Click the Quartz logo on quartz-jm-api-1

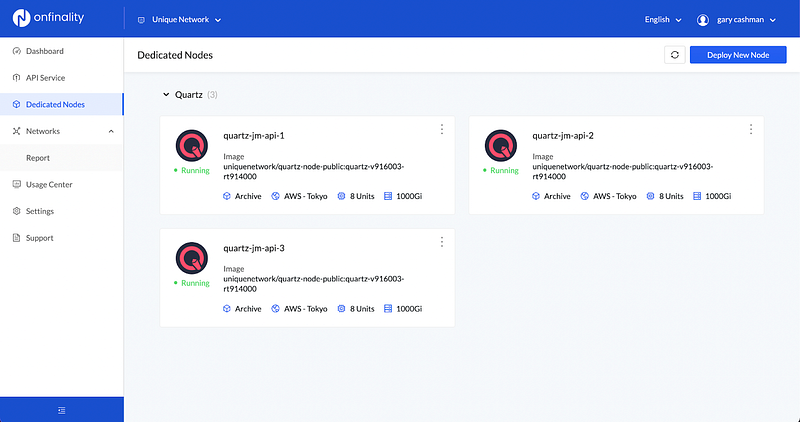pos(192,146)
